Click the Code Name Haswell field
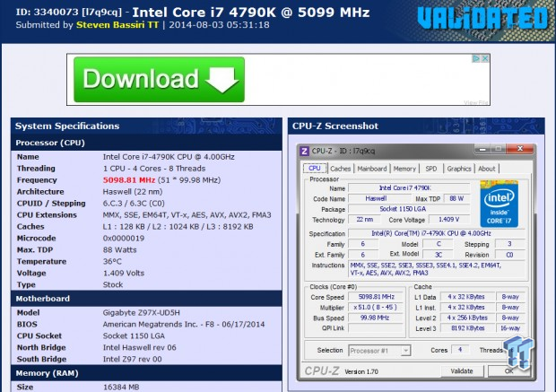The height and width of the screenshot is (392, 556). 379,198
